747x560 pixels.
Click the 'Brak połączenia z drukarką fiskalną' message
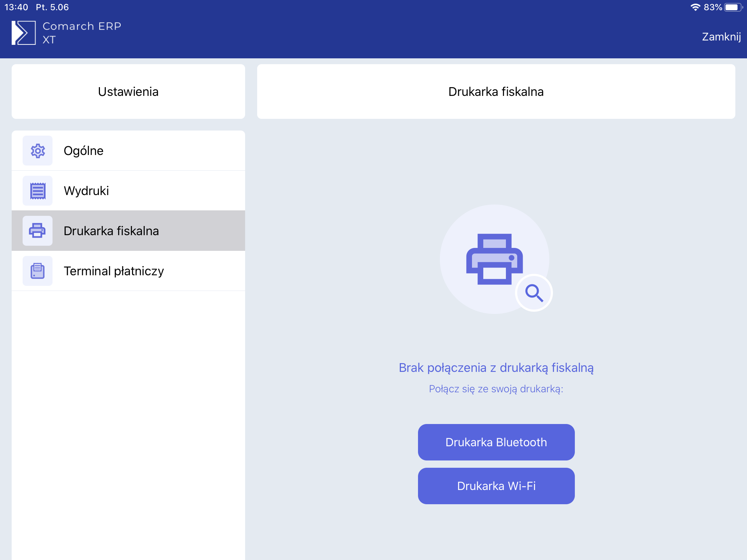[x=496, y=368]
